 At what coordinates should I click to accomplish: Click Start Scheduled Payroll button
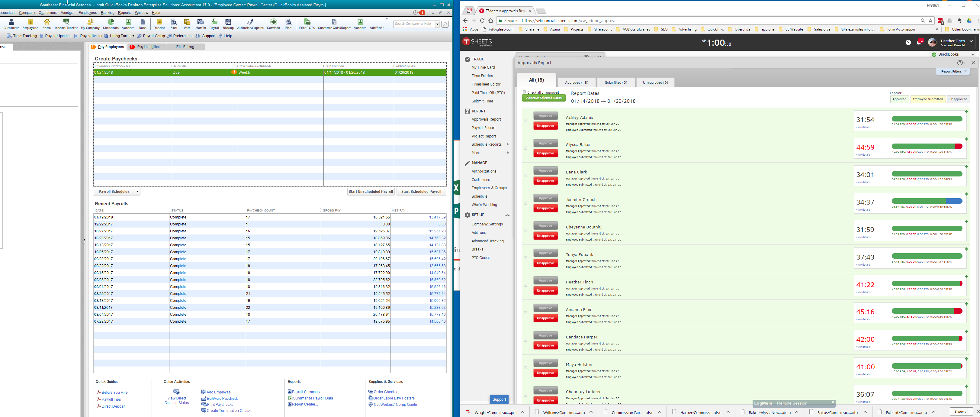421,192
